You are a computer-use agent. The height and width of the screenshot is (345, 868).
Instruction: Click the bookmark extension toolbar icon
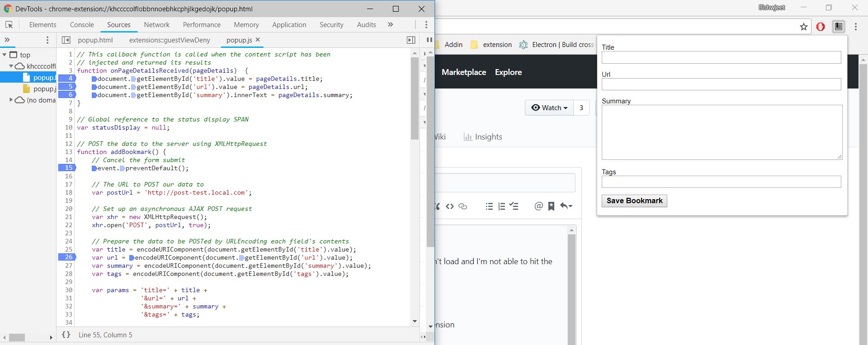point(839,27)
